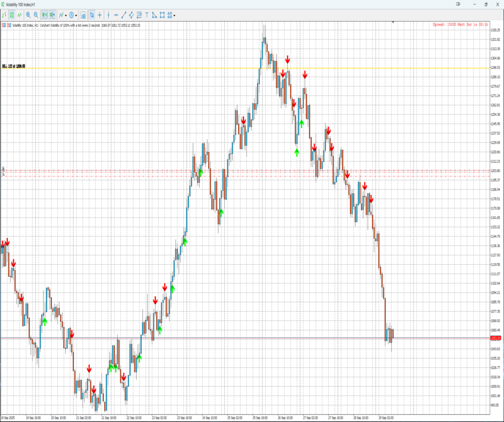The width and height of the screenshot is (504, 422).
Task: Draw a vertical line on chart
Action: tap(109, 15)
